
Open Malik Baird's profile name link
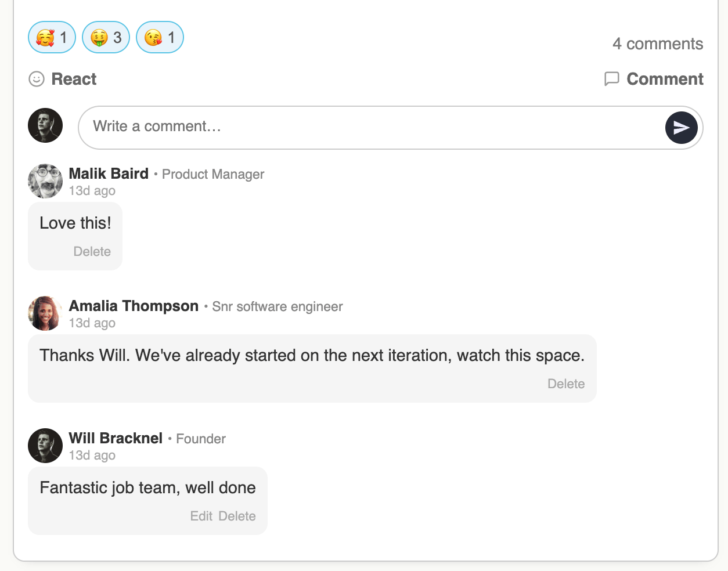109,174
